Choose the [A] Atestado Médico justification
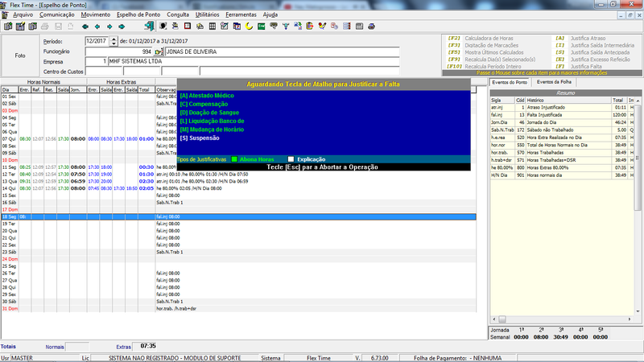 point(207,96)
